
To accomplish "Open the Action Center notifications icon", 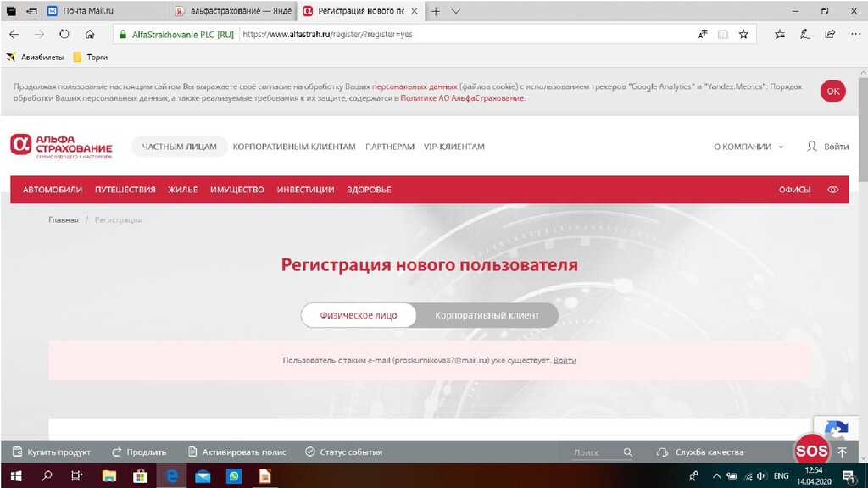I will coord(849,476).
